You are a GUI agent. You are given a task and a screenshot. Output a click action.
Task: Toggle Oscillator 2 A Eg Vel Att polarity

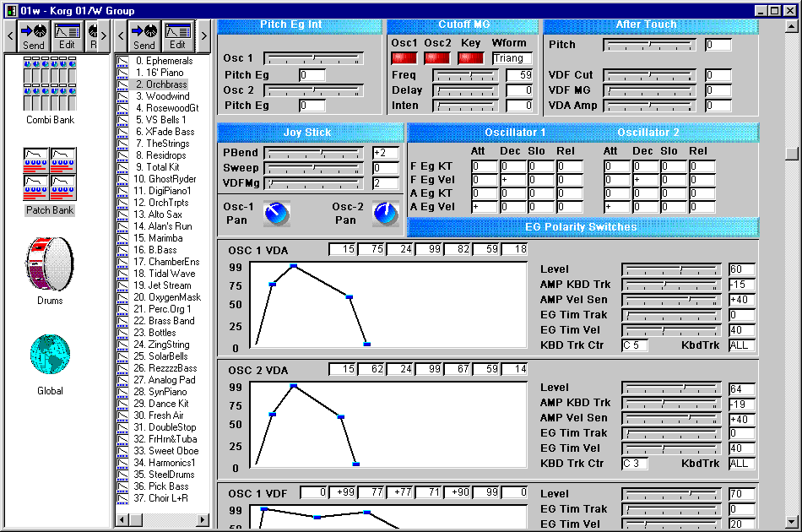pos(616,207)
